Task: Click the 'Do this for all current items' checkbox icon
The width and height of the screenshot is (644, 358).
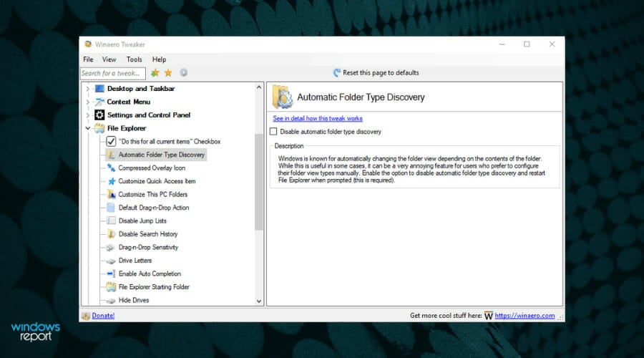Action: click(x=111, y=141)
